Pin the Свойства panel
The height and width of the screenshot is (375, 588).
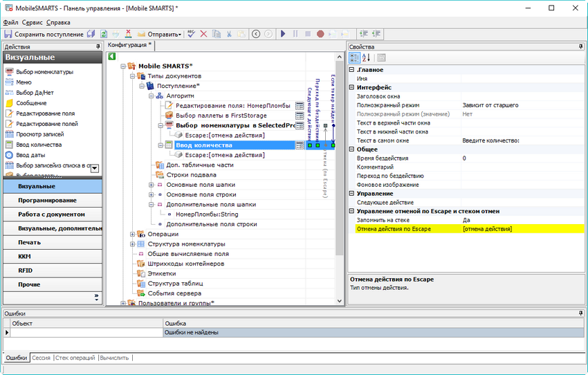[581, 46]
